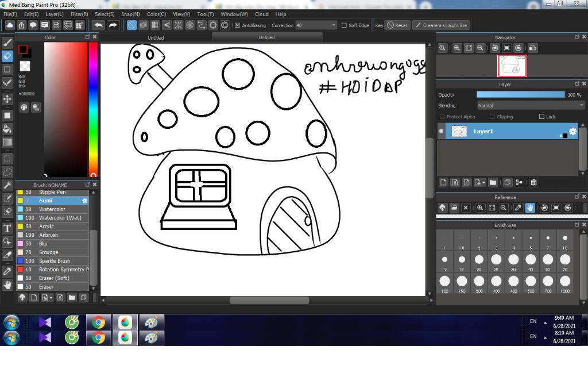588x380 pixels.
Task: Zoom out using Navigator panel
Action: [480, 48]
